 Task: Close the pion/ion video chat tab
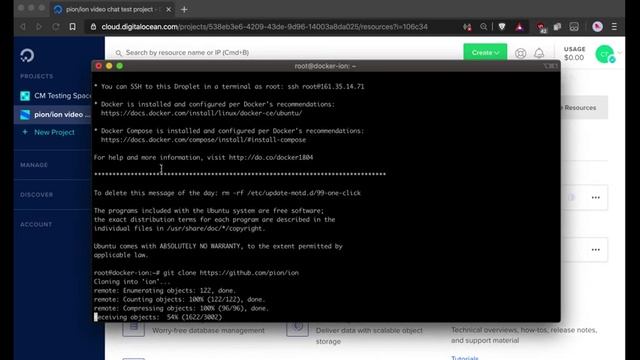(x=168, y=9)
